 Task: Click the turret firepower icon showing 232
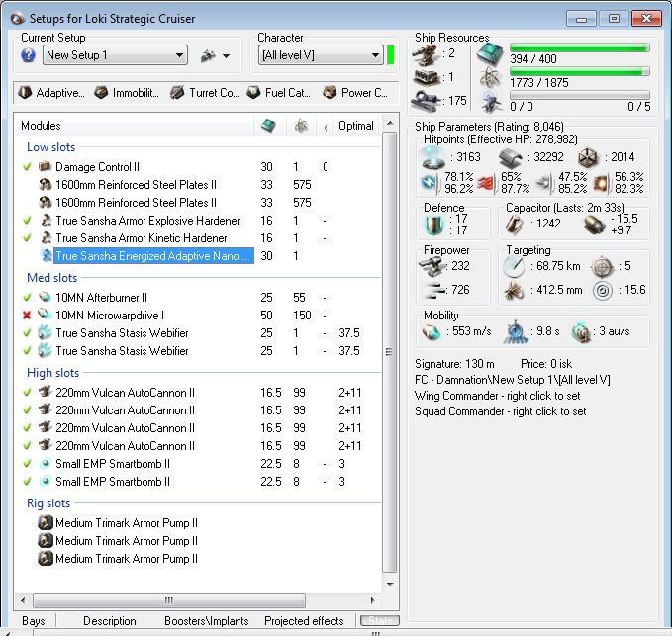432,266
